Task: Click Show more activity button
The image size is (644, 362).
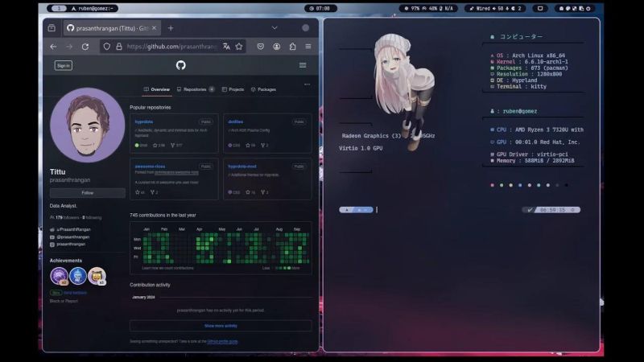Action: 221,326
